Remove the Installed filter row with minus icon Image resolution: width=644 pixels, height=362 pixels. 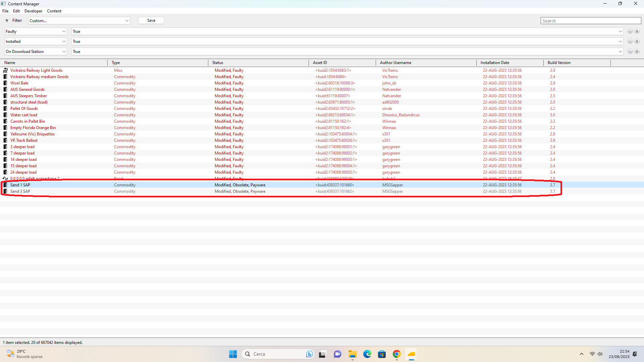point(630,42)
